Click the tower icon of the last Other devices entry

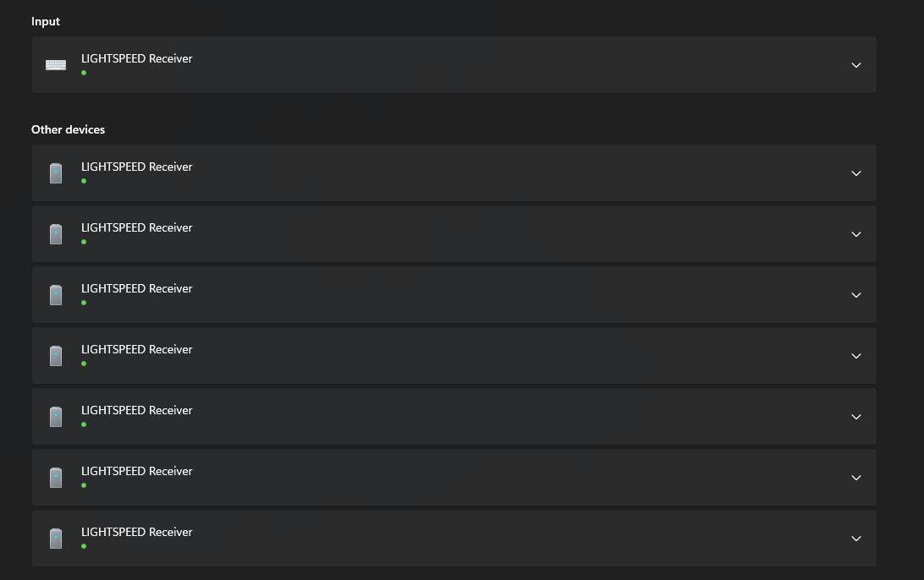(x=56, y=539)
